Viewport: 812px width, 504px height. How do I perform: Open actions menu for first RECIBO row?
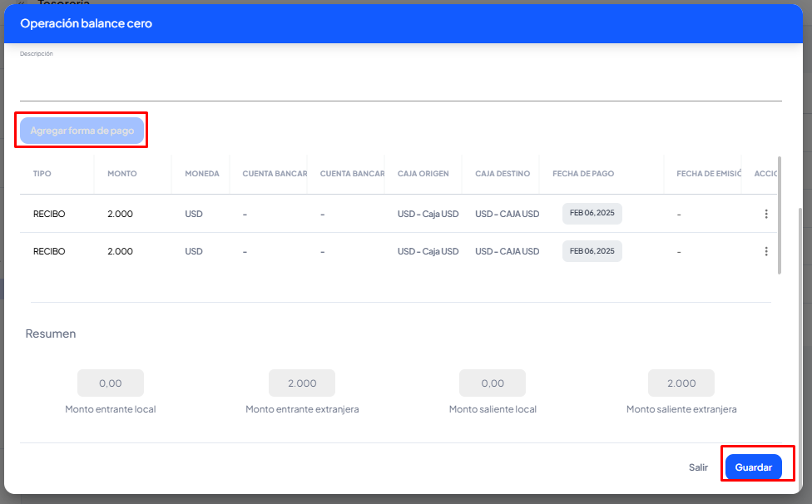point(765,214)
